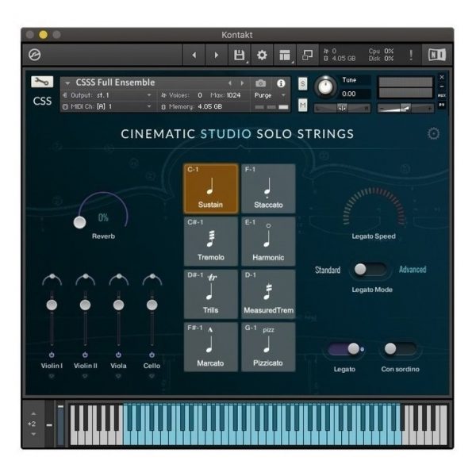Select the Harmonic articulation

click(x=268, y=241)
